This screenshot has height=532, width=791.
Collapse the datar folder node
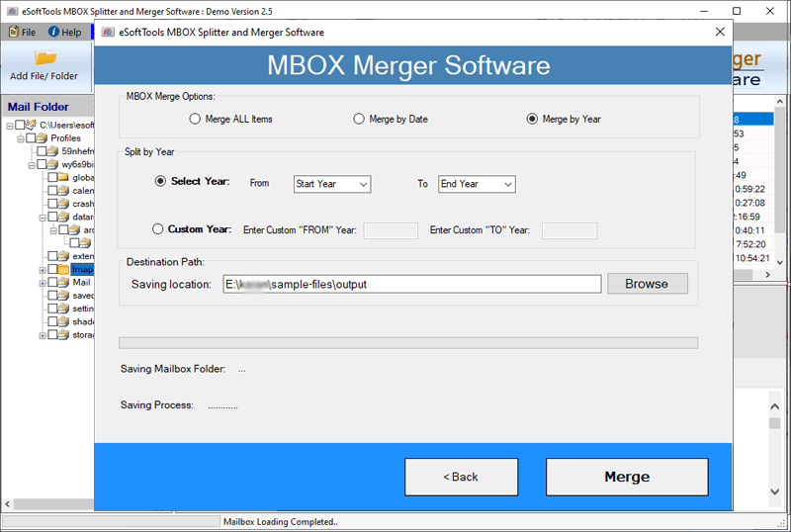(x=43, y=218)
